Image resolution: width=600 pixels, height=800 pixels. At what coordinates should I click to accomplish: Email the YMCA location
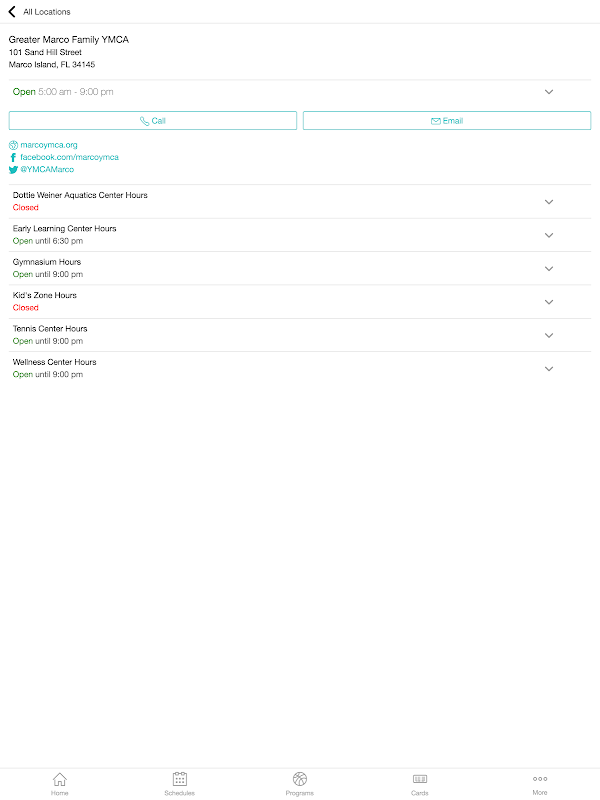click(x=447, y=121)
